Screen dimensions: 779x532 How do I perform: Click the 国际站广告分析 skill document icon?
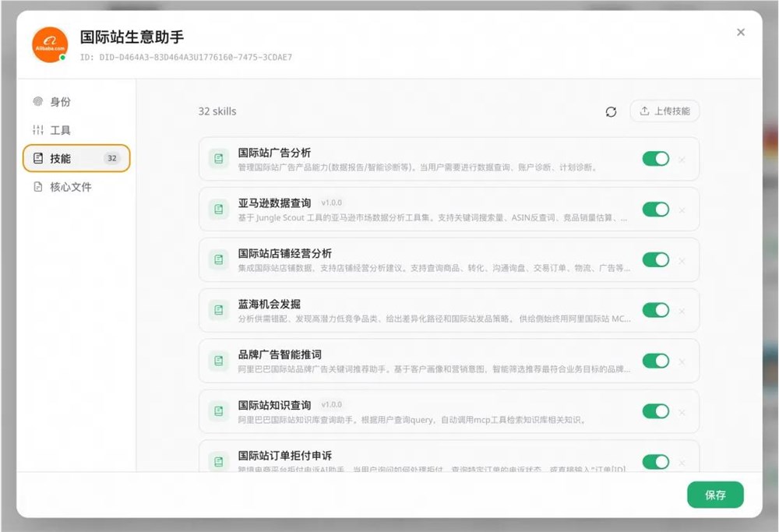click(219, 159)
